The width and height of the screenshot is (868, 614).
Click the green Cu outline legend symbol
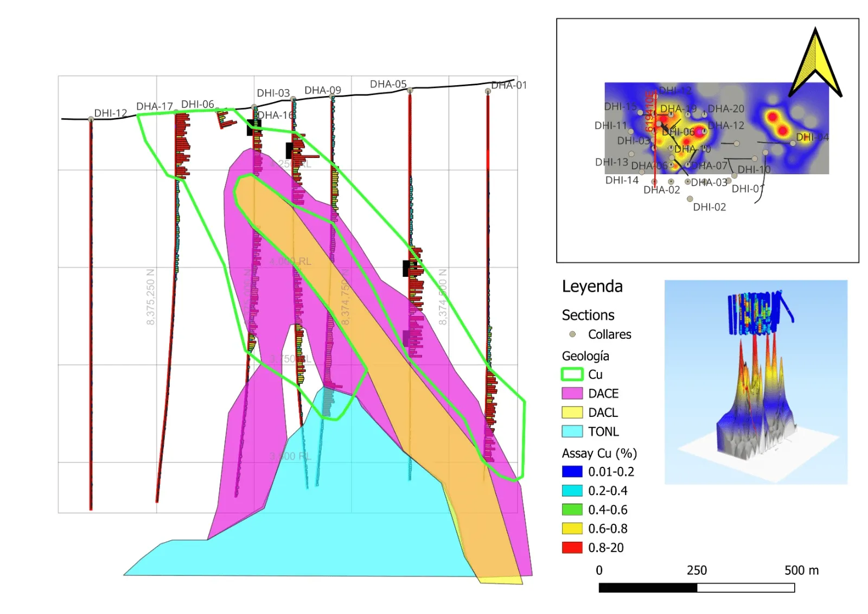coord(572,374)
